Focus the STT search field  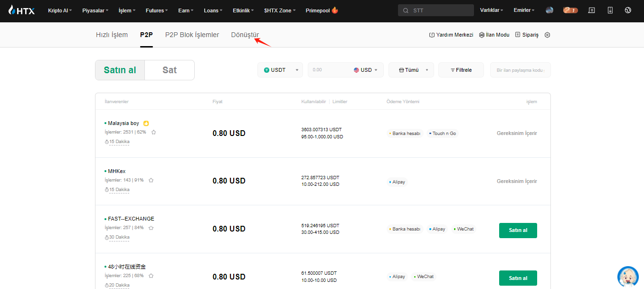coord(439,10)
